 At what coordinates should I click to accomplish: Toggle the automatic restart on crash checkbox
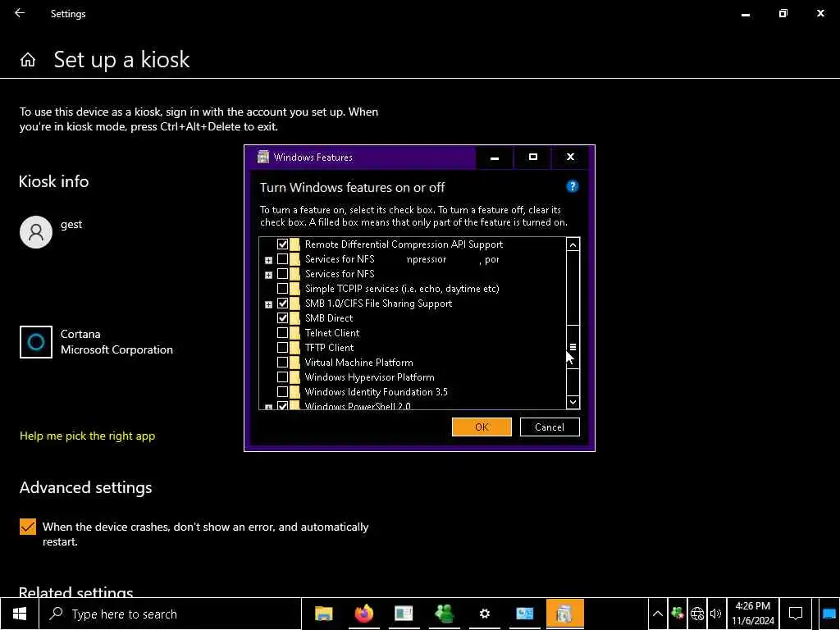point(28,527)
